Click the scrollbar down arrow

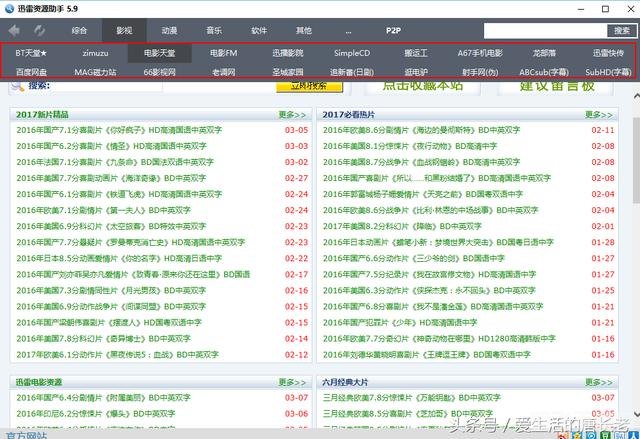[x=636, y=415]
